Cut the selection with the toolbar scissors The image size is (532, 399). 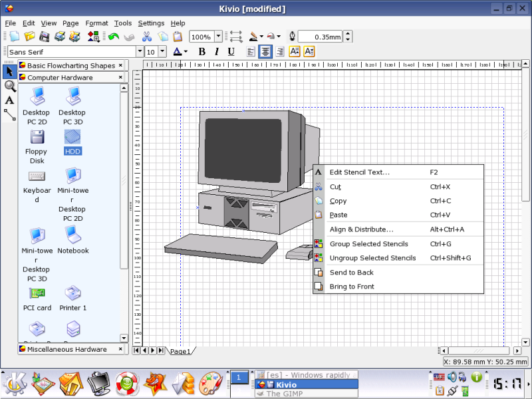(x=147, y=37)
